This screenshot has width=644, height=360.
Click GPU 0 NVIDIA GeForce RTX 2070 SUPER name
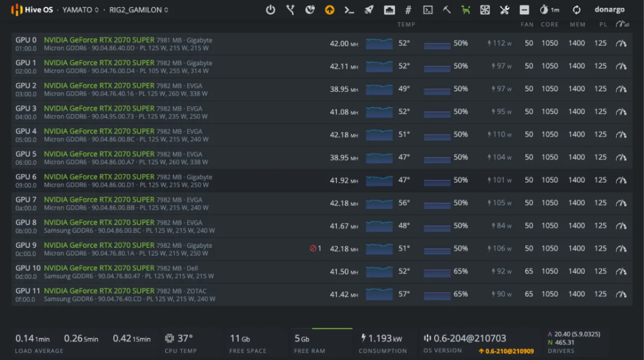[x=99, y=40]
